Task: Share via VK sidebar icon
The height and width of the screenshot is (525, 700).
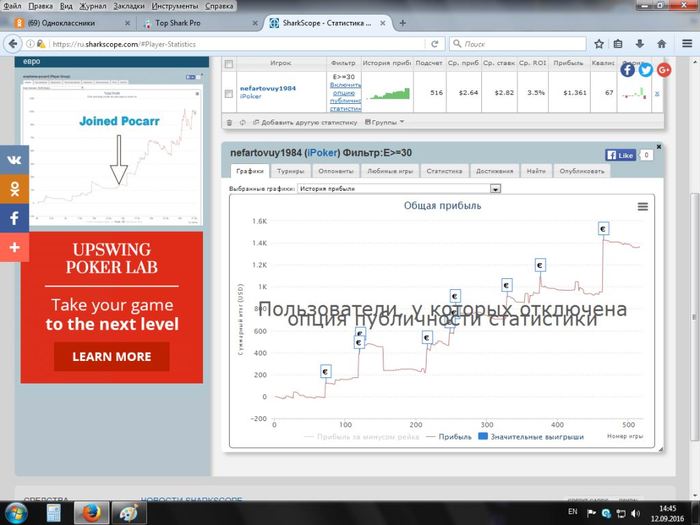Action: [14, 160]
